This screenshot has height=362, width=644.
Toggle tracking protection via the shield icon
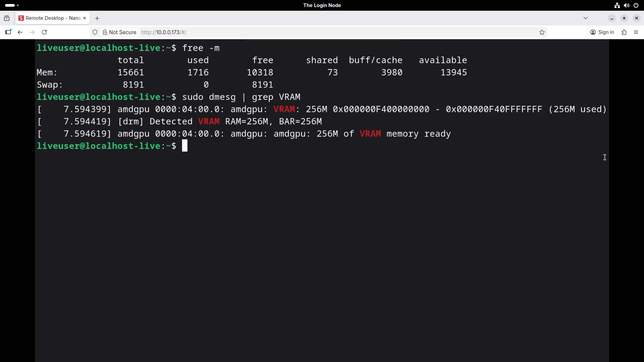click(95, 32)
